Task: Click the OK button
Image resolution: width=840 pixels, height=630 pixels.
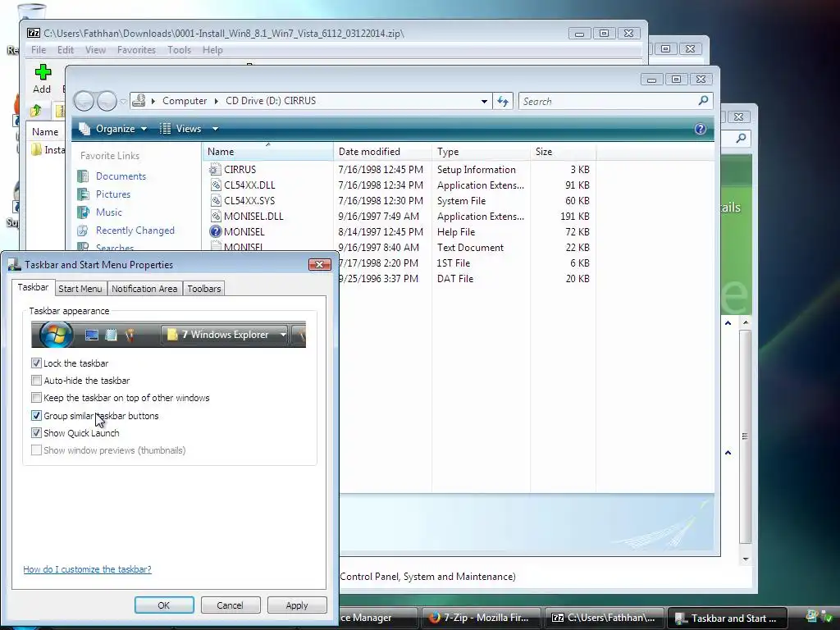Action: point(164,605)
